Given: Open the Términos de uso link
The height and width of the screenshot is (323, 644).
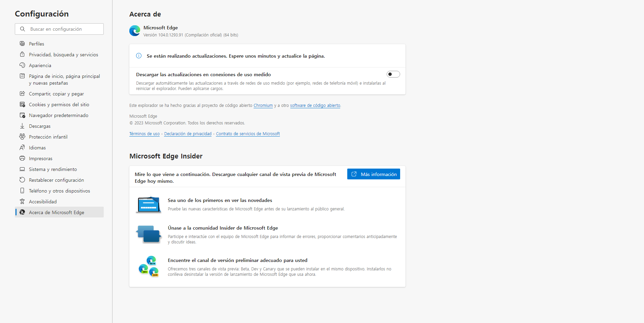Looking at the screenshot, I should tap(144, 134).
